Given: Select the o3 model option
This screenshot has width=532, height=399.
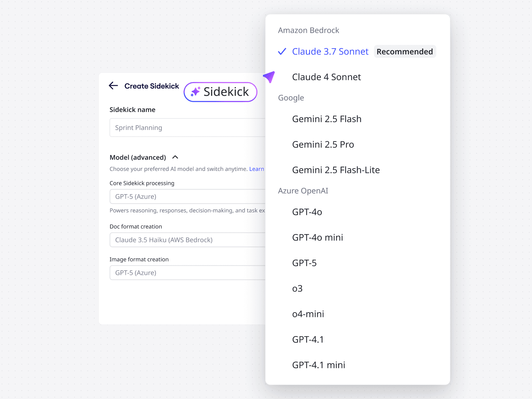Looking at the screenshot, I should (297, 289).
